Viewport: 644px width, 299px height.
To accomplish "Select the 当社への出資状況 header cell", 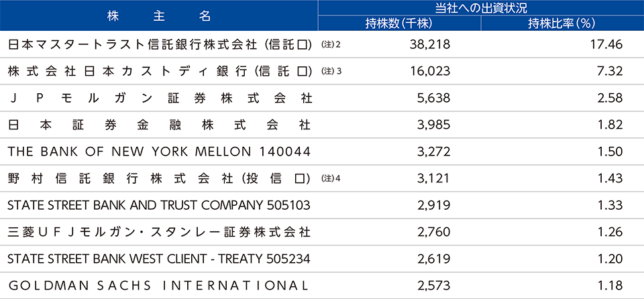I will [x=480, y=8].
